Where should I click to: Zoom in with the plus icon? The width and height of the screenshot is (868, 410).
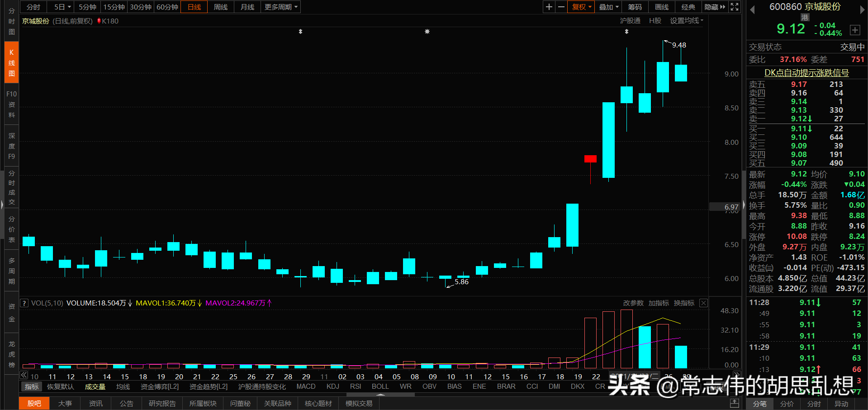[548, 7]
